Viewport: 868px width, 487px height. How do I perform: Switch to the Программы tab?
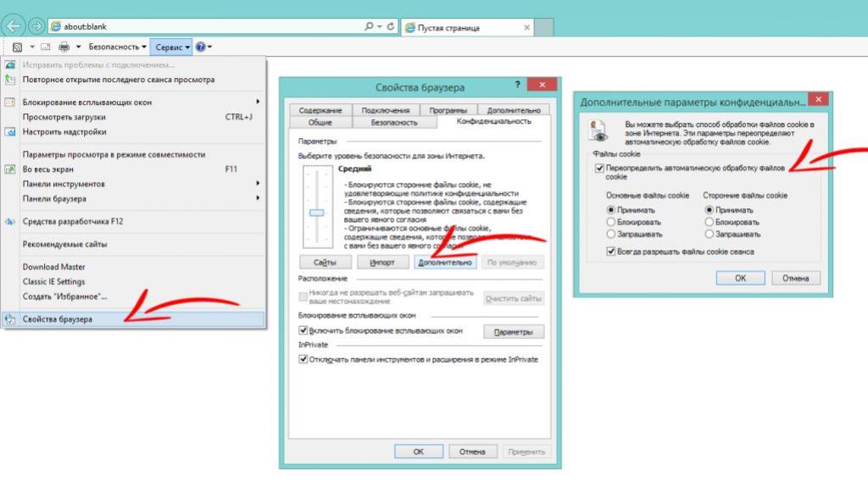click(x=448, y=110)
